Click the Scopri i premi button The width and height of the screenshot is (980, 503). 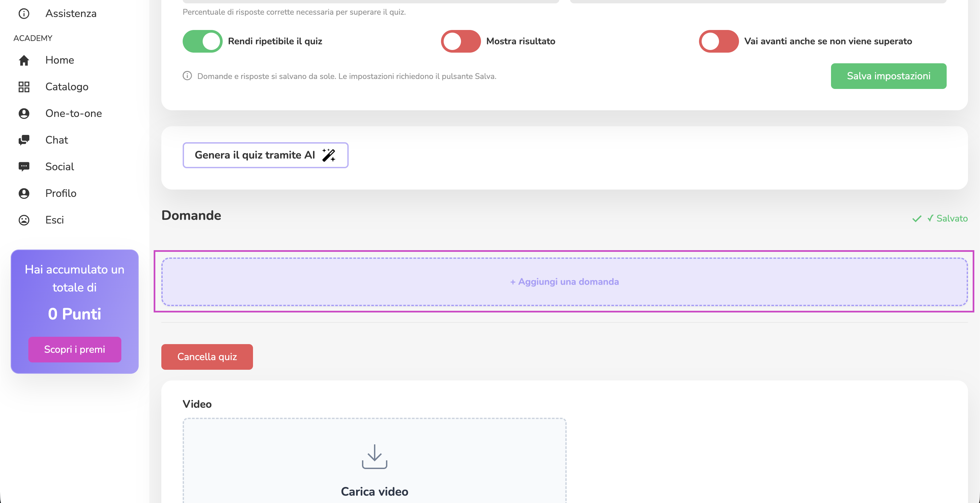[75, 349]
